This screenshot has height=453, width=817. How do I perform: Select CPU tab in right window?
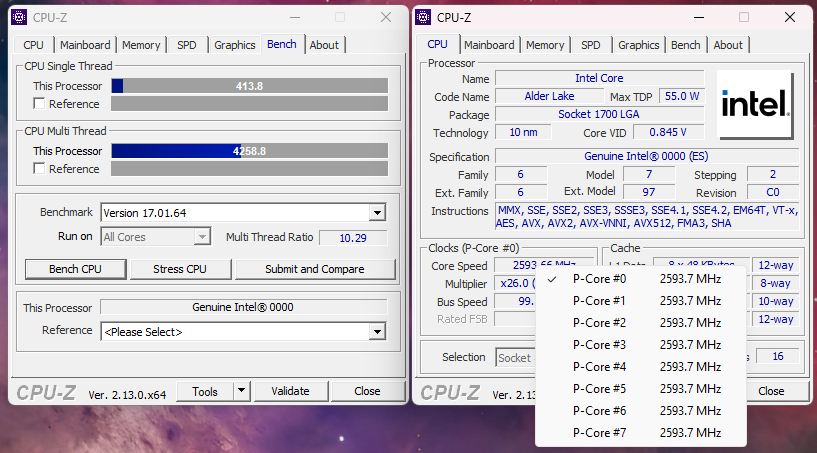tap(438, 44)
